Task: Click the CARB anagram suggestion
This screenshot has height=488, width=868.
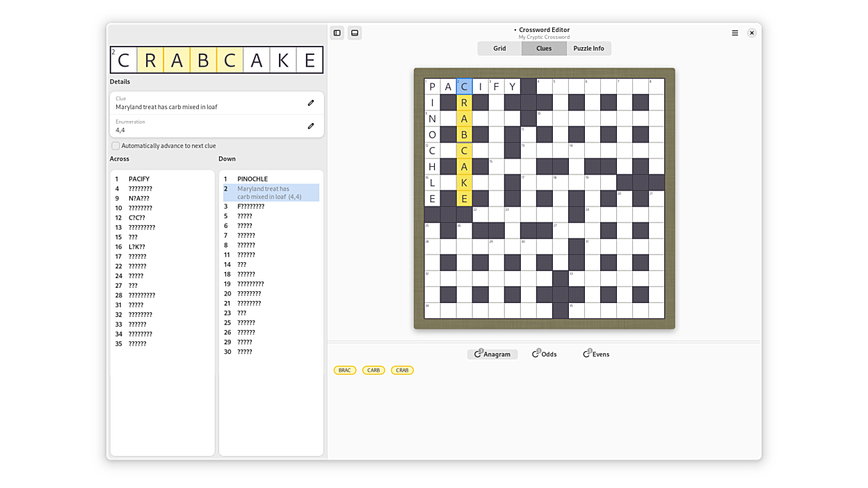Action: pyautogui.click(x=373, y=371)
